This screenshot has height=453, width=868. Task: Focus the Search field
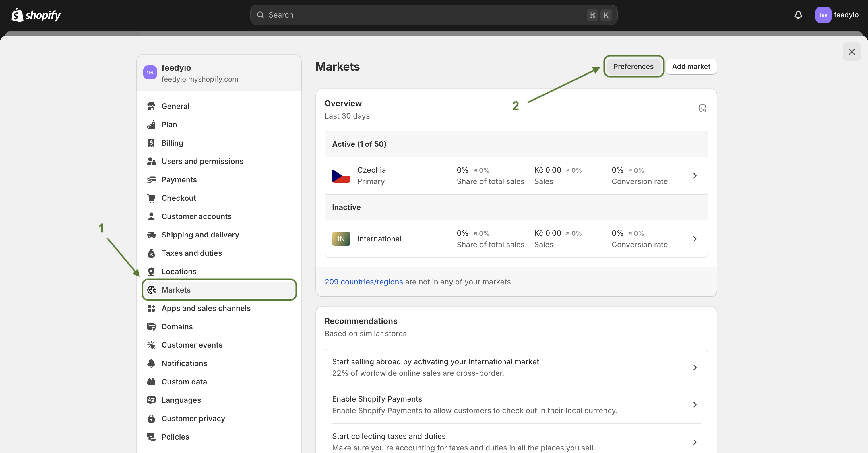(434, 15)
